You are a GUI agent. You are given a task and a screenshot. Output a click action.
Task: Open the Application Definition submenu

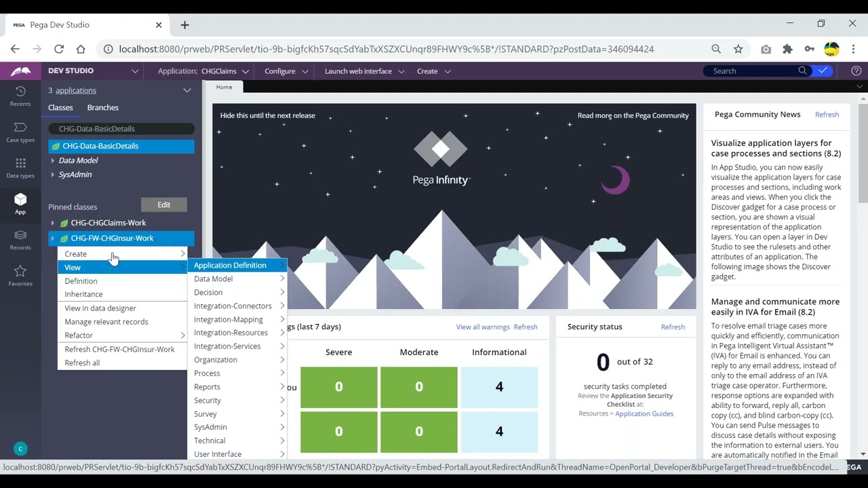[237, 266]
